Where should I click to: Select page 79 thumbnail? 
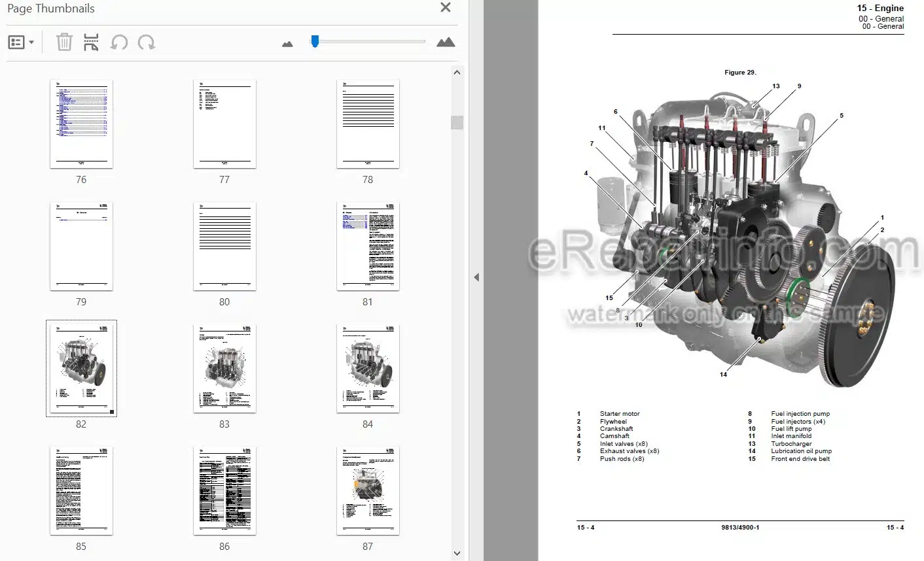(81, 246)
